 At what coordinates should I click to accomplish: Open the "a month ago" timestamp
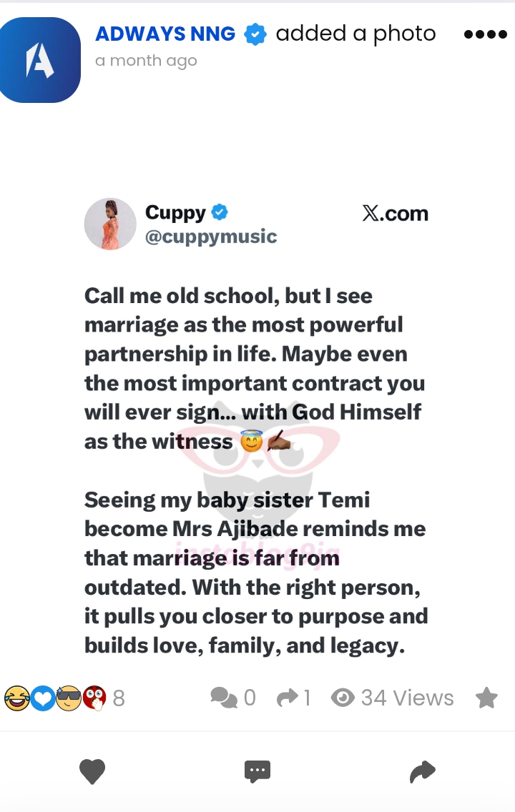click(x=146, y=61)
